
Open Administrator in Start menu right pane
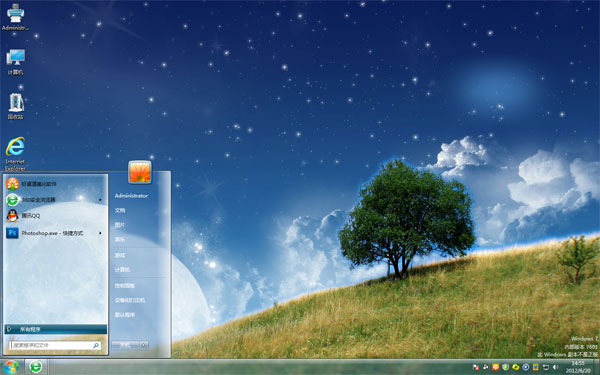pos(131,196)
